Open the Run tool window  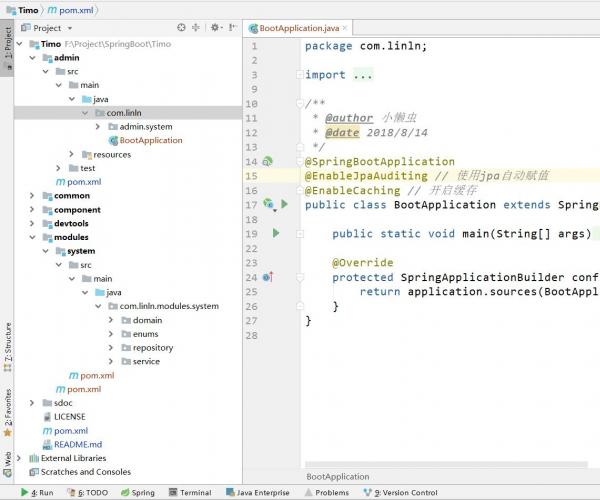(x=38, y=492)
